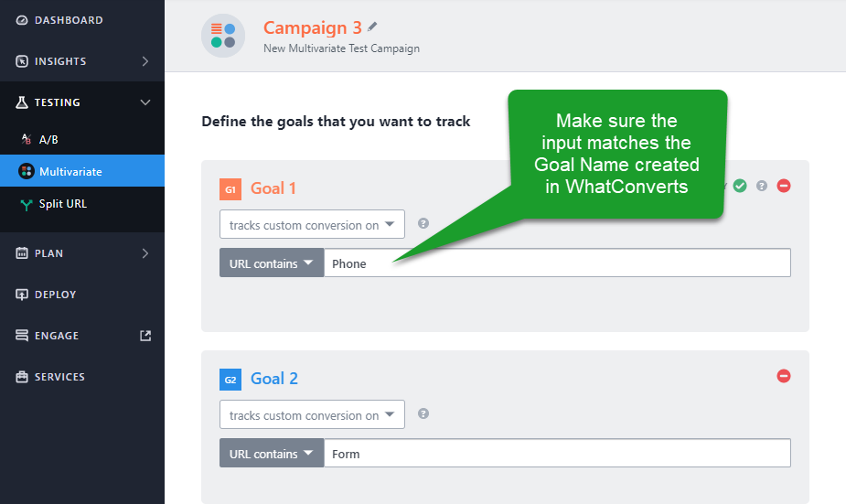Open help icon next to Goal 1 conversion dropdown
Viewport: 846px width, 504px height.
[423, 223]
